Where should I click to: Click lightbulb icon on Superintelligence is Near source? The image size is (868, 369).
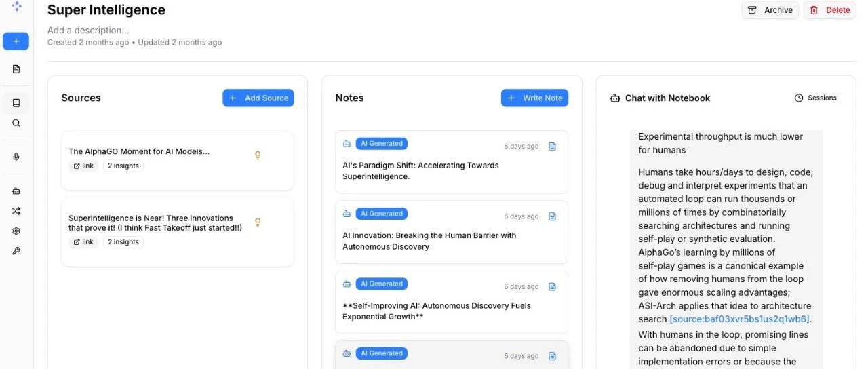[x=258, y=222]
